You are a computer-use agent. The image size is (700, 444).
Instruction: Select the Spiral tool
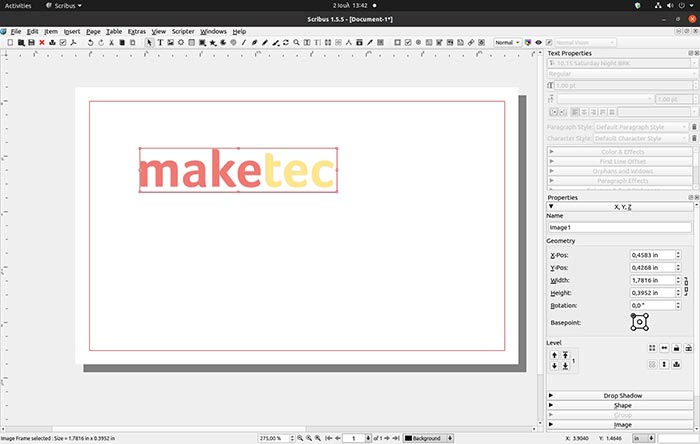233,43
